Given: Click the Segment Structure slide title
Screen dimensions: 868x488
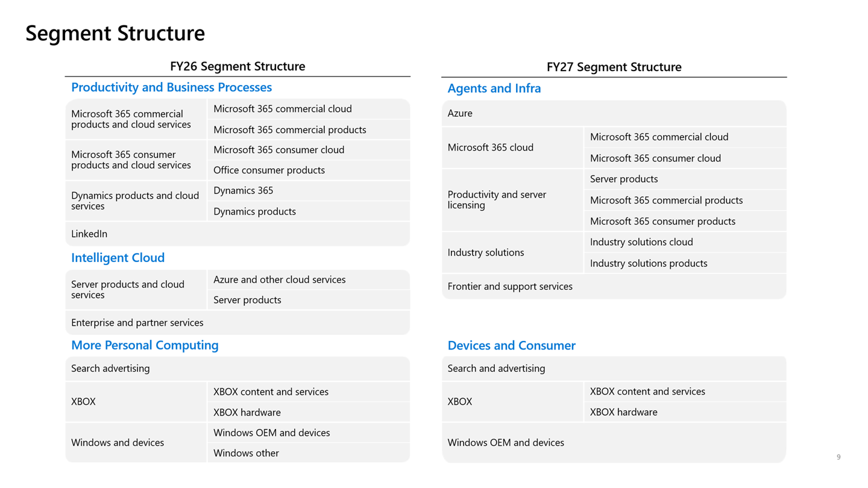Looking at the screenshot, I should point(115,33).
